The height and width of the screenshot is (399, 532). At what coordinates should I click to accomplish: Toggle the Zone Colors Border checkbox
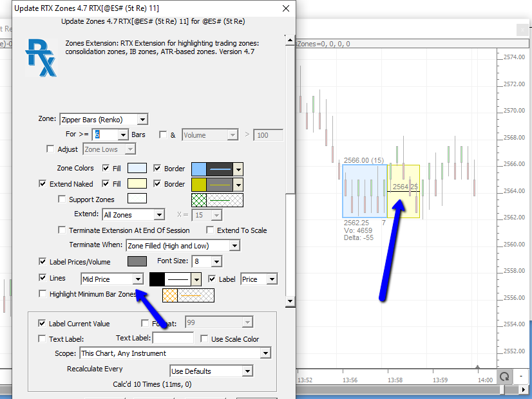157,168
